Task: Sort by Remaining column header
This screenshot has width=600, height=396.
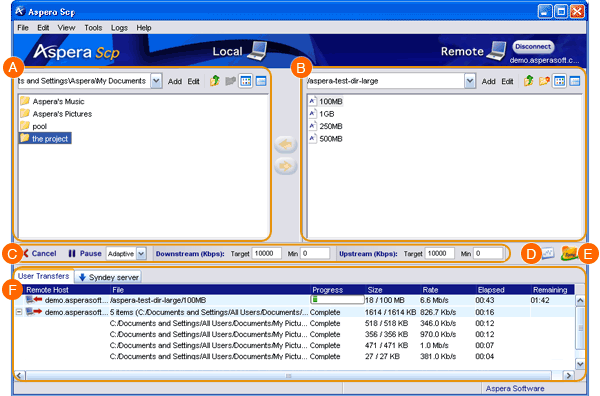Action: (550, 290)
